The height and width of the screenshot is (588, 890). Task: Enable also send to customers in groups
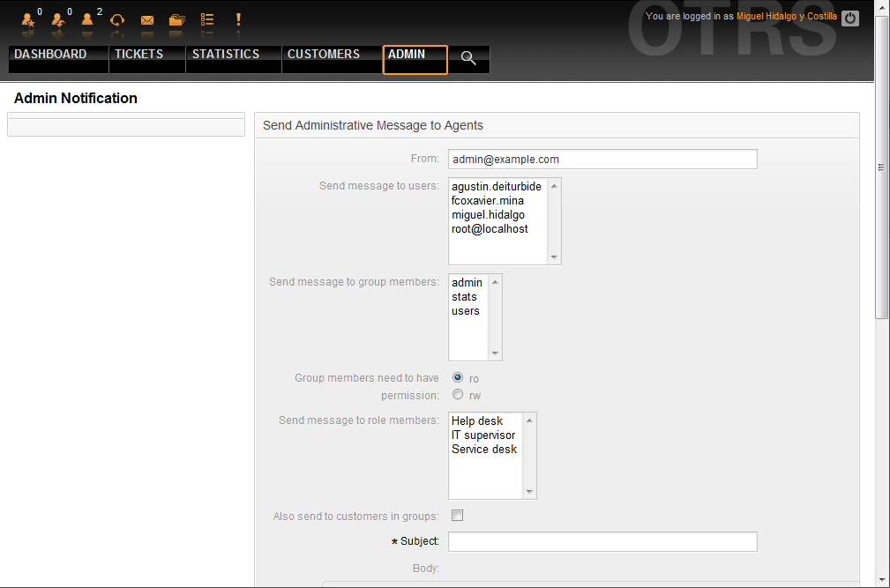click(x=457, y=516)
